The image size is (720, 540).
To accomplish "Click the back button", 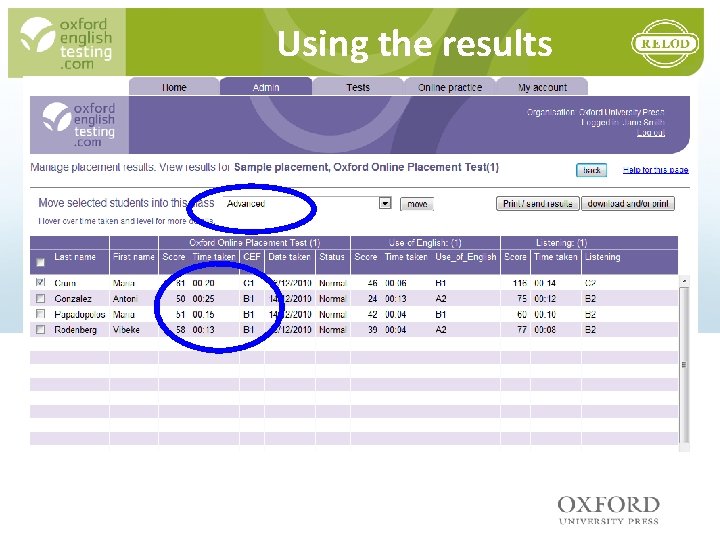I will [591, 170].
